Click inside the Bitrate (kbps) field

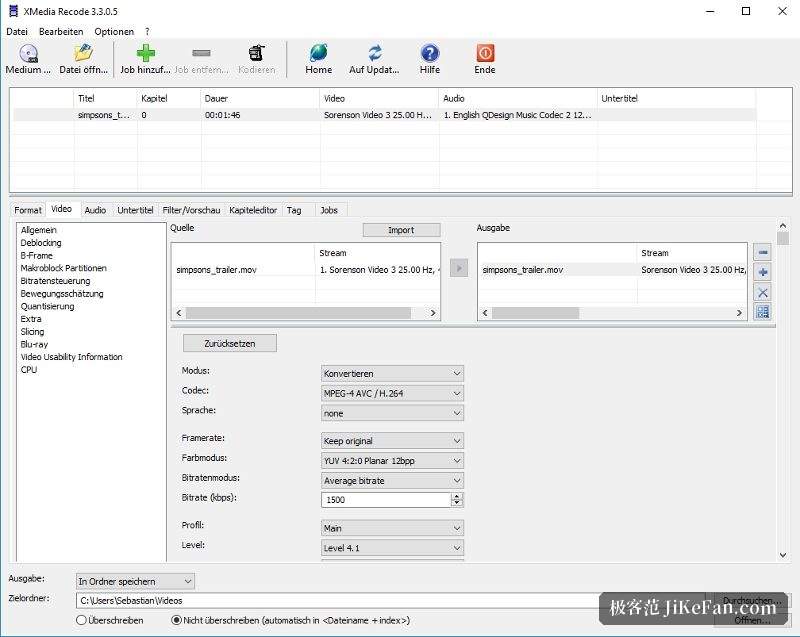pos(386,500)
